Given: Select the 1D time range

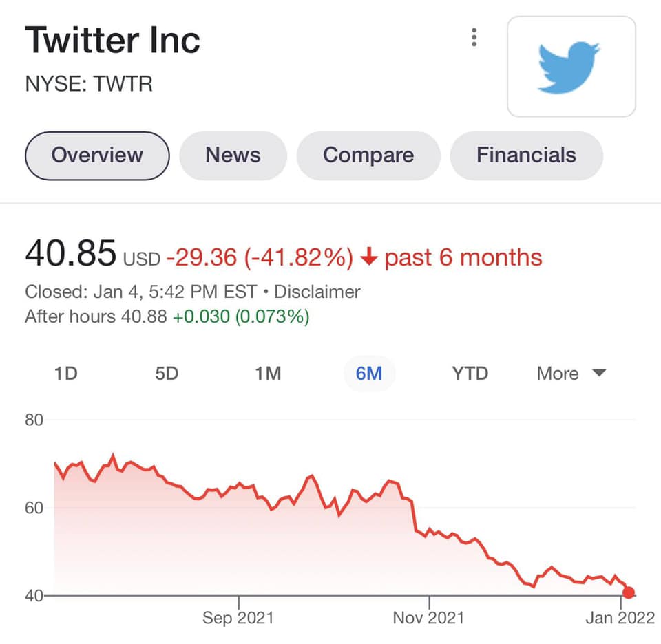Looking at the screenshot, I should [x=65, y=374].
